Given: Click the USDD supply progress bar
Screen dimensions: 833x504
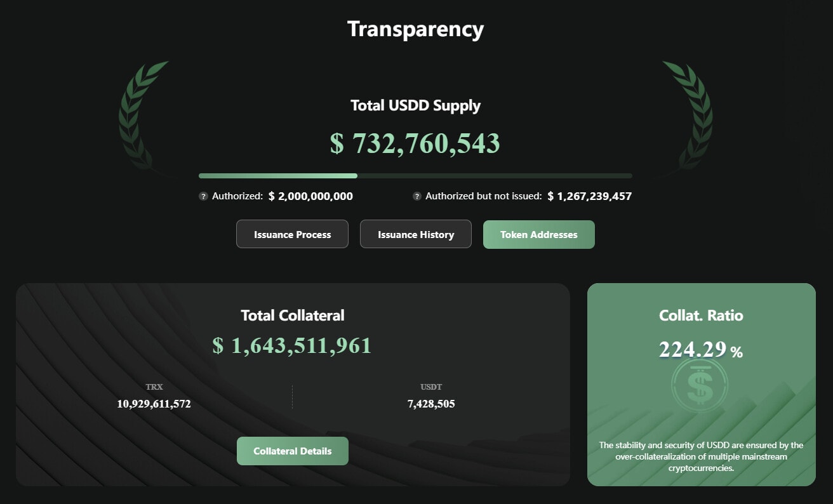Looking at the screenshot, I should point(415,176).
